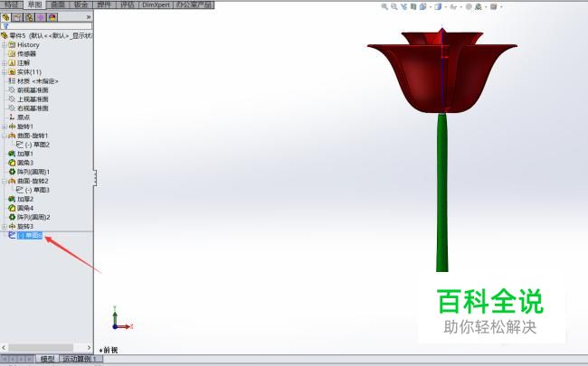Collapse the 曲面-旋转1 surface feature
Viewport: 588px width, 366px height.
pos(5,136)
